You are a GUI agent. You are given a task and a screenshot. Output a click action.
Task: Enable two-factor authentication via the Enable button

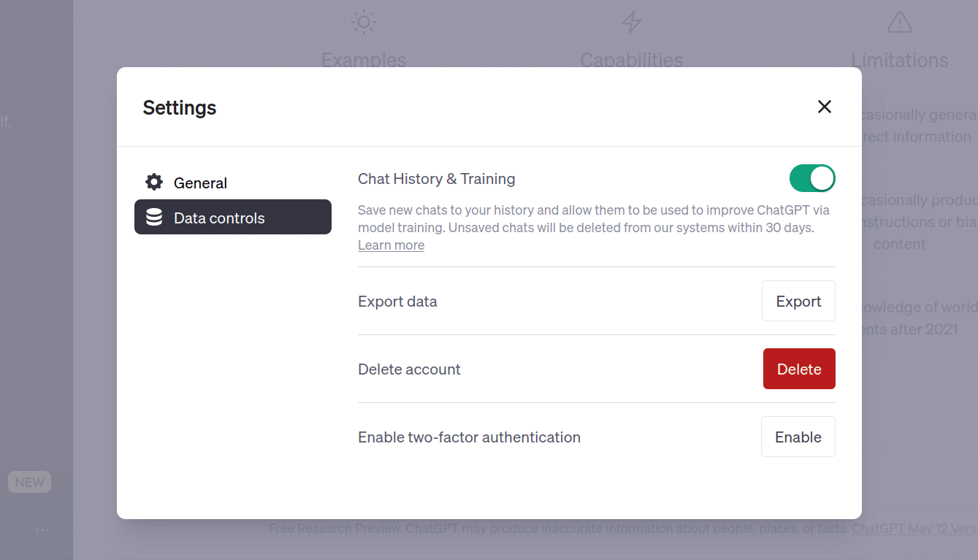tap(798, 437)
